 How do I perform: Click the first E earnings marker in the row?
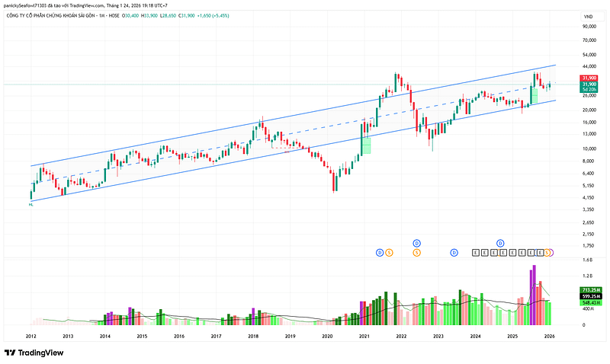point(477,252)
